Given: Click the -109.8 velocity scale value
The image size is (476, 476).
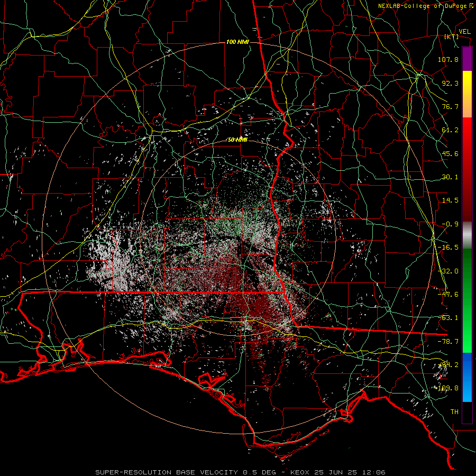Looking at the screenshot, I should 446,388.
